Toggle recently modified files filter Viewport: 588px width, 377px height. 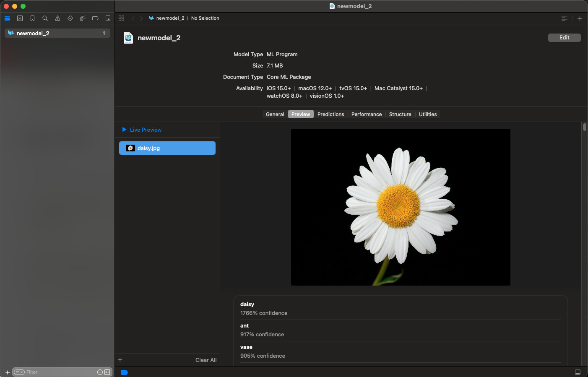point(100,372)
